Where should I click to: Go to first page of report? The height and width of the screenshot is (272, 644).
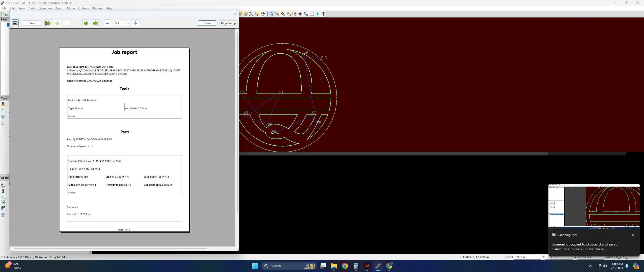(x=48, y=23)
